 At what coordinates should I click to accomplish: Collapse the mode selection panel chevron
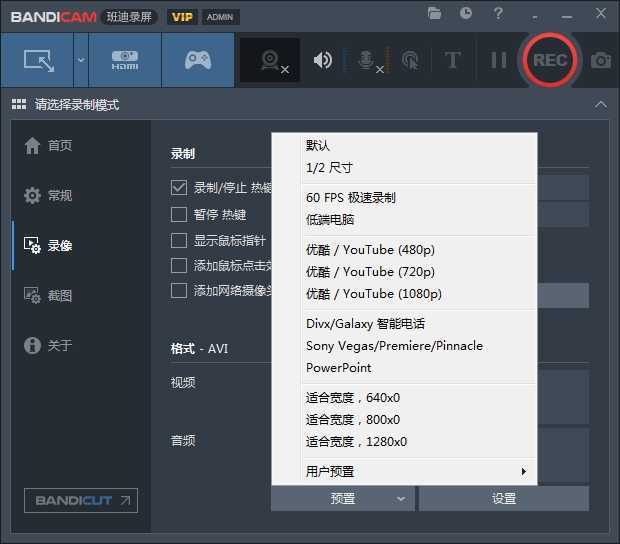[601, 105]
